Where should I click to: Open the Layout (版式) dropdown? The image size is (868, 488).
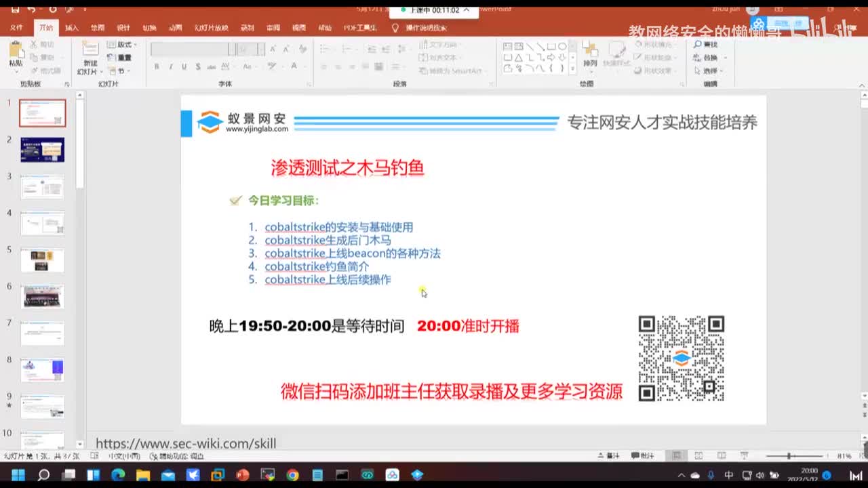122,45
